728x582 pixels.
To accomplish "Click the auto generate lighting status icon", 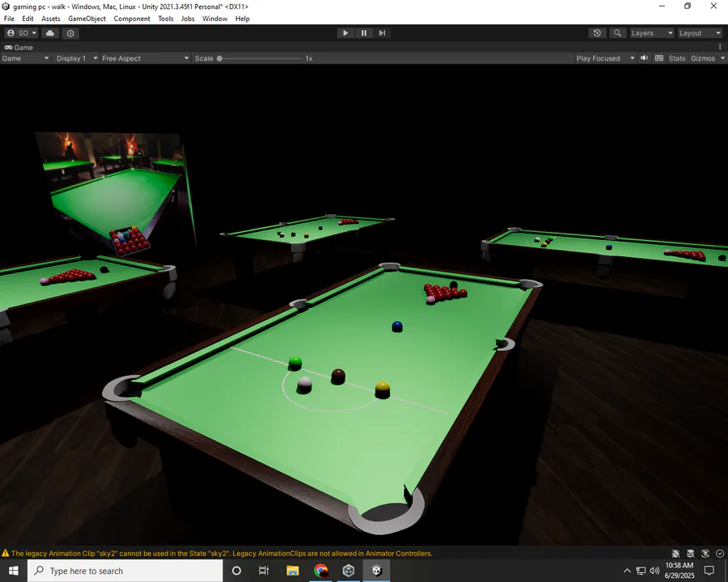I will [x=705, y=553].
